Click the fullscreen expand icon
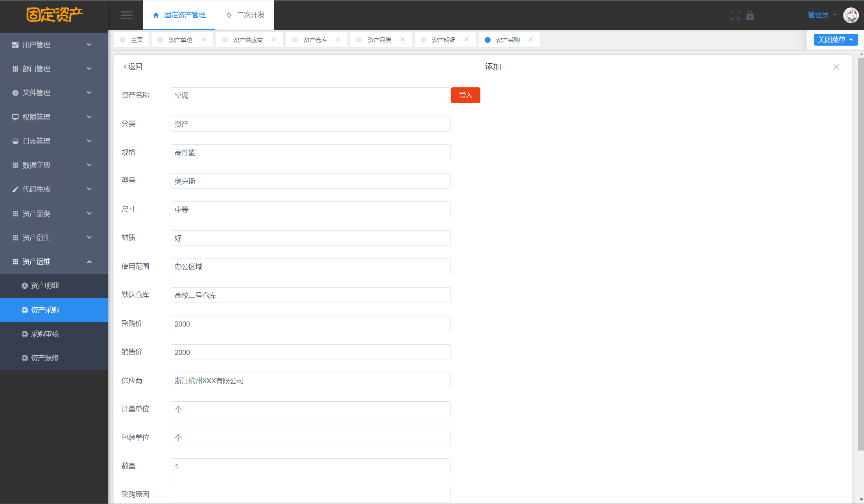 click(735, 15)
